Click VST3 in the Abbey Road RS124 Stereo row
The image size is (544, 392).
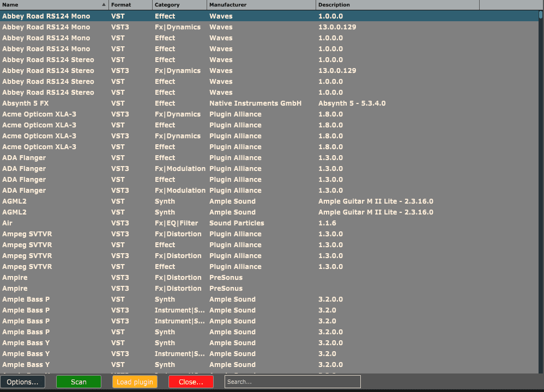120,71
